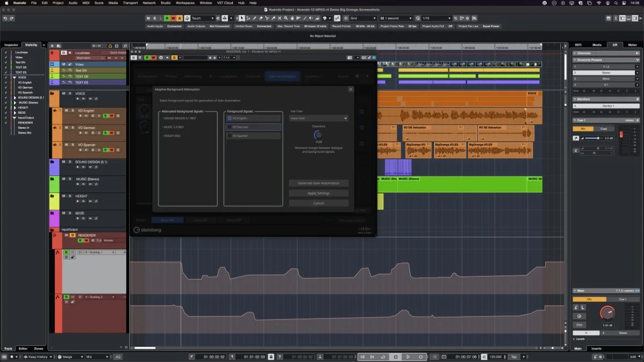Click Generate Gain Automation button
This screenshot has height=362, width=644.
coord(319,183)
